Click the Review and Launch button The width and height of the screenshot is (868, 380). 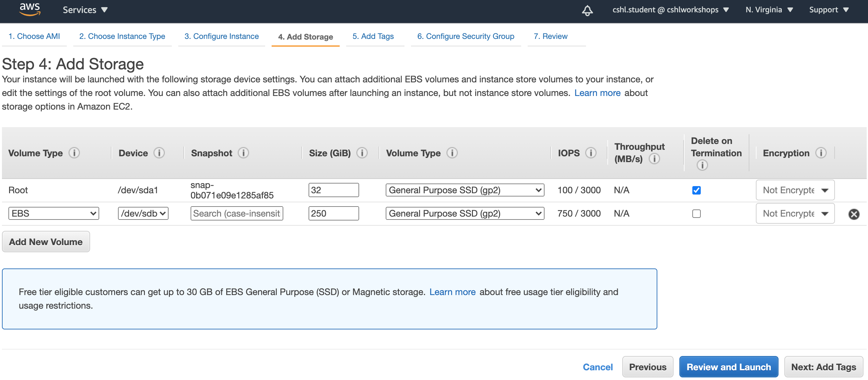click(729, 366)
